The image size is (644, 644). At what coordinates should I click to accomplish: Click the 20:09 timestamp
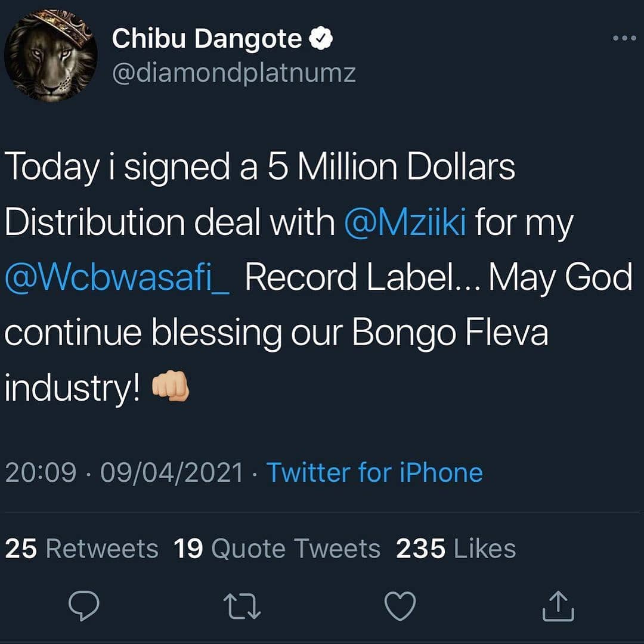pos(41,472)
